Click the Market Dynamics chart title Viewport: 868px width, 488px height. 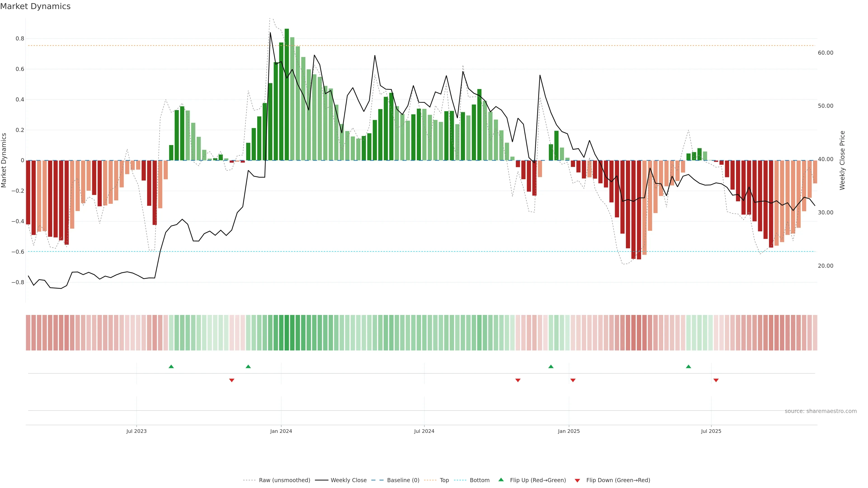click(x=35, y=6)
